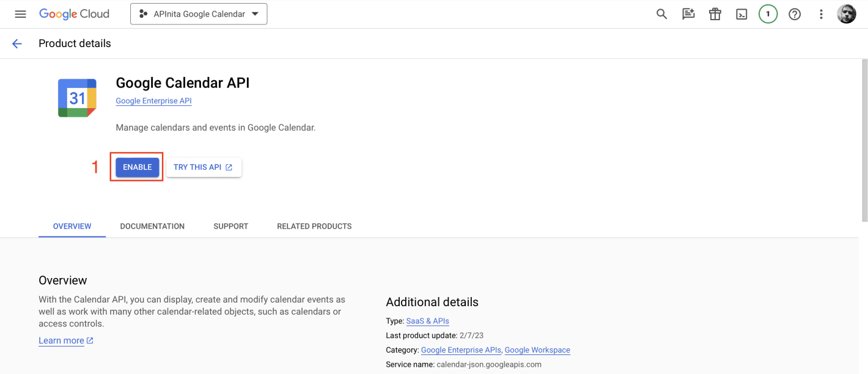The height and width of the screenshot is (374, 868).
Task: Open the APInita Google Calendar project picker
Action: click(x=198, y=13)
